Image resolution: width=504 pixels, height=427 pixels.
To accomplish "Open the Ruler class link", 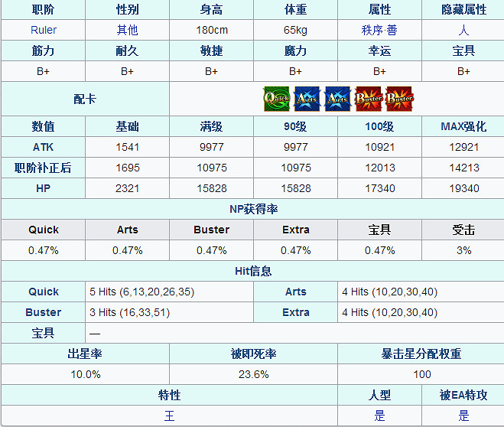I will click(44, 30).
